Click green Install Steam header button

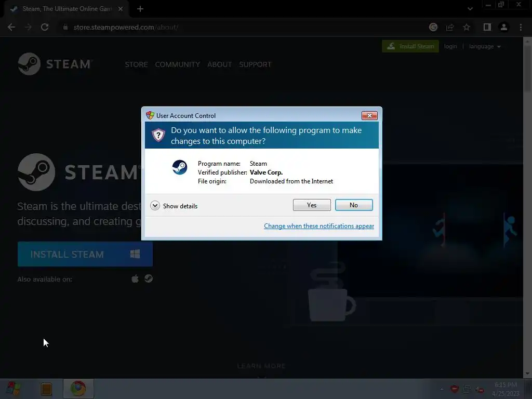(x=410, y=46)
